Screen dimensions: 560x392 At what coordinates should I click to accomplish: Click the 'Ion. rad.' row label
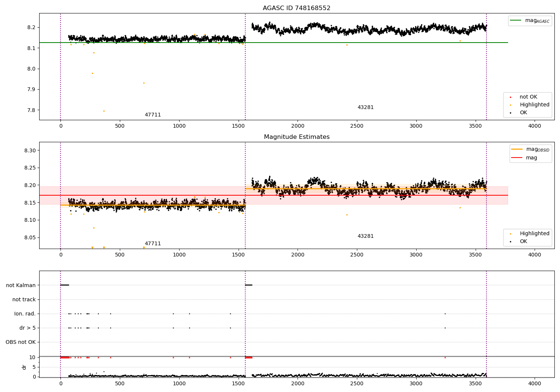[25, 314]
